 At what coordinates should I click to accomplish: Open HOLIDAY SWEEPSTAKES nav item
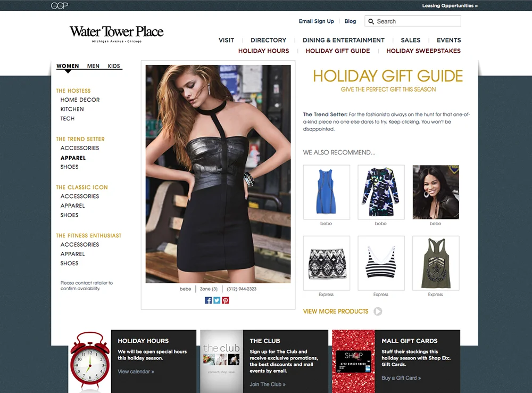click(423, 51)
